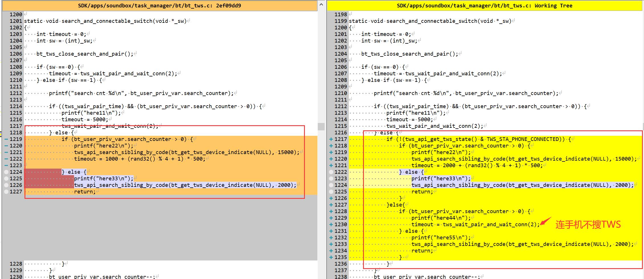Click the plus marker beside right line 1221
This screenshot has width=644, height=279.
click(331, 165)
